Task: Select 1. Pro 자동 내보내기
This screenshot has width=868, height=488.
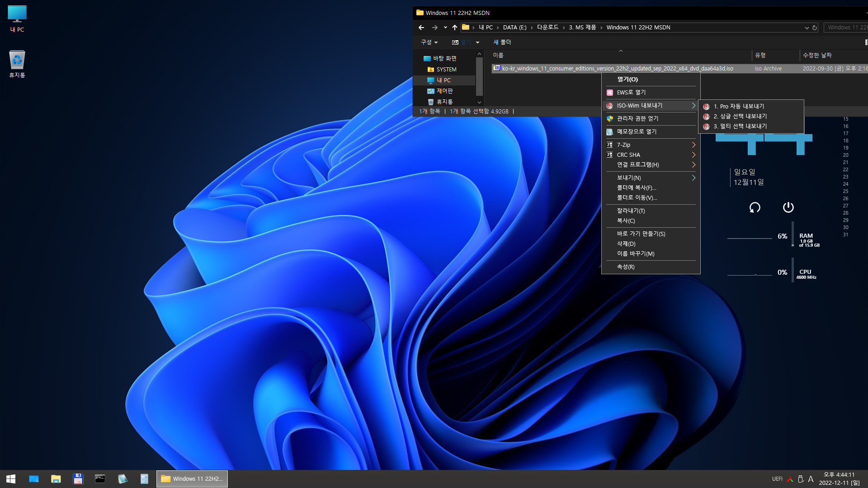Action: pos(751,106)
